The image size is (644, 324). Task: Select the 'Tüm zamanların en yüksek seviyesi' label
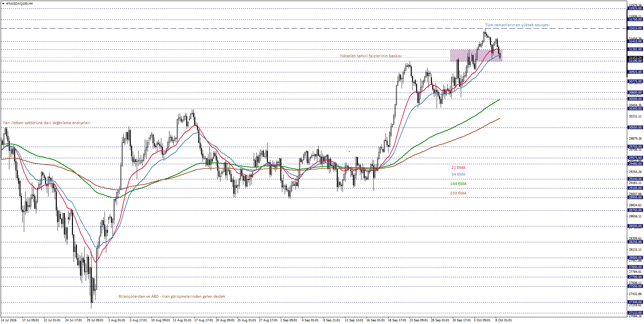[x=517, y=25]
